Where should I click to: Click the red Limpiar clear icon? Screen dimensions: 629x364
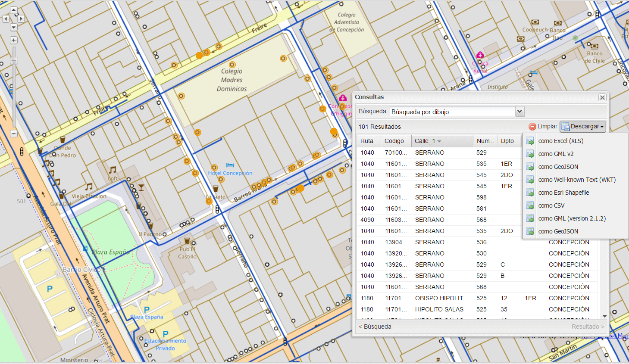[x=532, y=127]
